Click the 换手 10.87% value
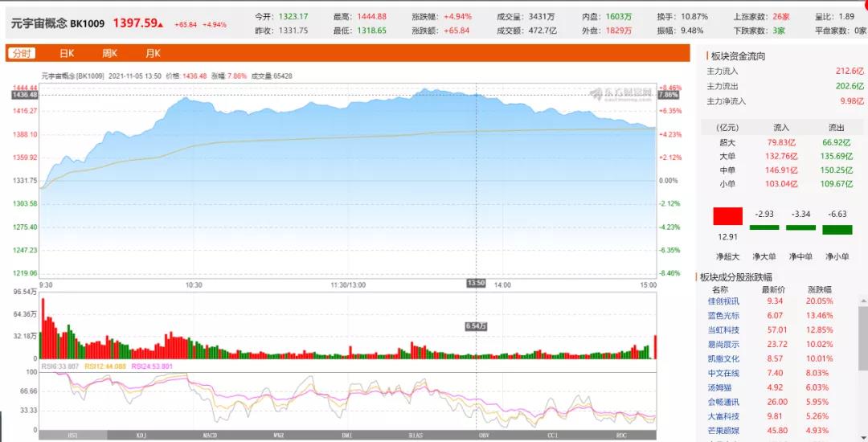This screenshot has height=442, width=868. 694,17
